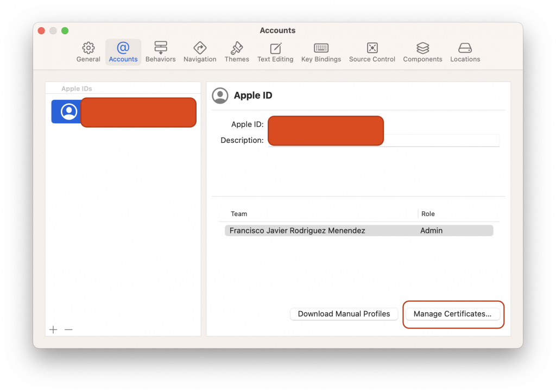Viewport: 556px width, 392px height.
Task: Click the plus button to add account
Action: tap(53, 330)
